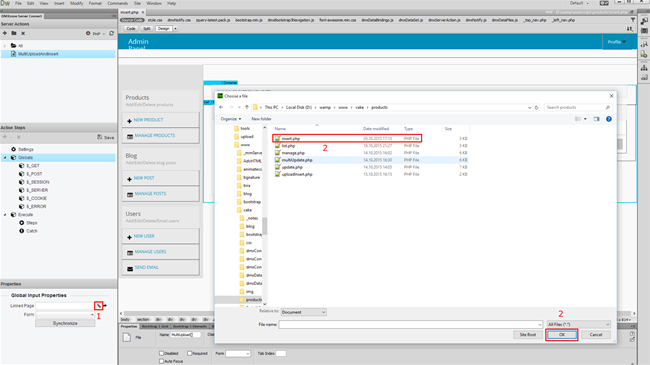Go up one folder level in dialog
The image size is (650, 365).
click(x=247, y=107)
